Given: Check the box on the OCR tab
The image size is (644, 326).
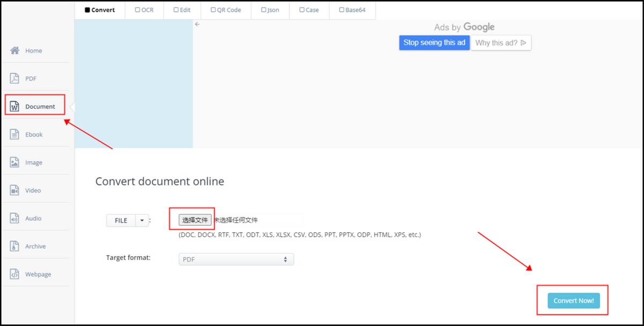Looking at the screenshot, I should (x=136, y=9).
